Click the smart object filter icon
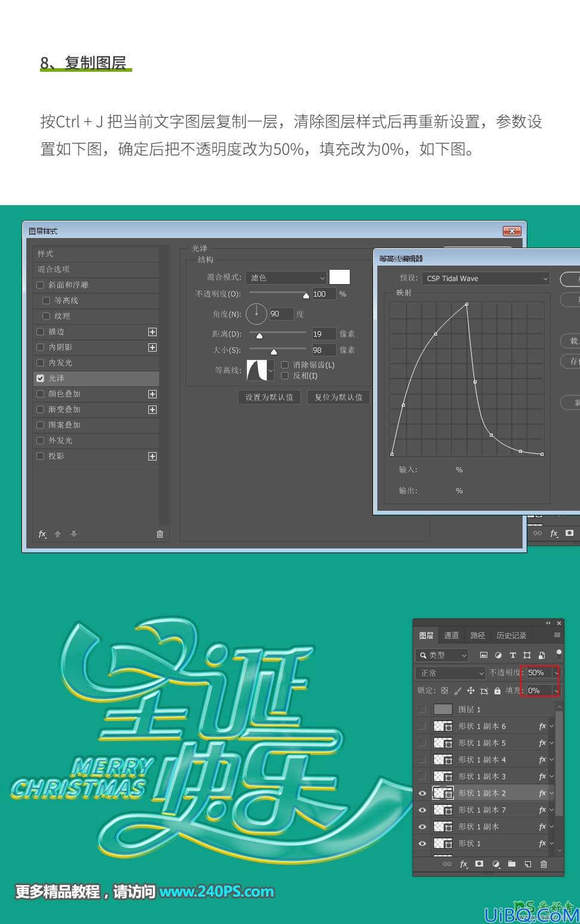Viewport: 580px width, 924px height. click(x=541, y=655)
